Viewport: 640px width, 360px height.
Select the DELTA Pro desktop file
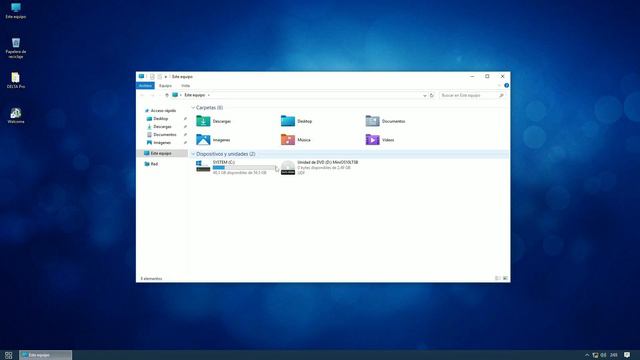(x=16, y=80)
